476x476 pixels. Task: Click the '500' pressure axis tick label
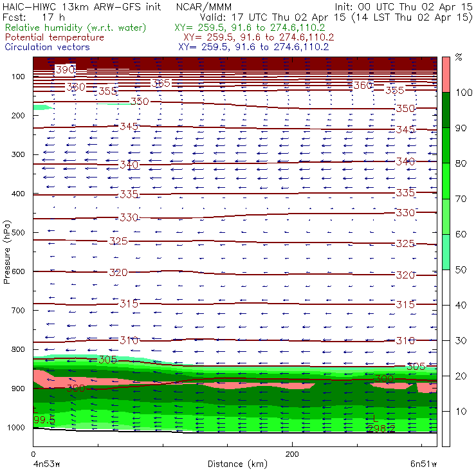(x=18, y=233)
